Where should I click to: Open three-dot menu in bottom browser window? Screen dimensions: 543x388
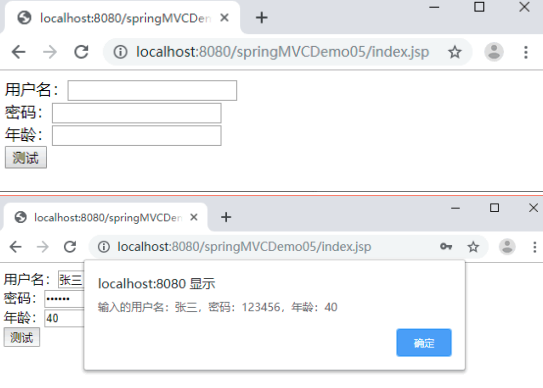[535, 247]
